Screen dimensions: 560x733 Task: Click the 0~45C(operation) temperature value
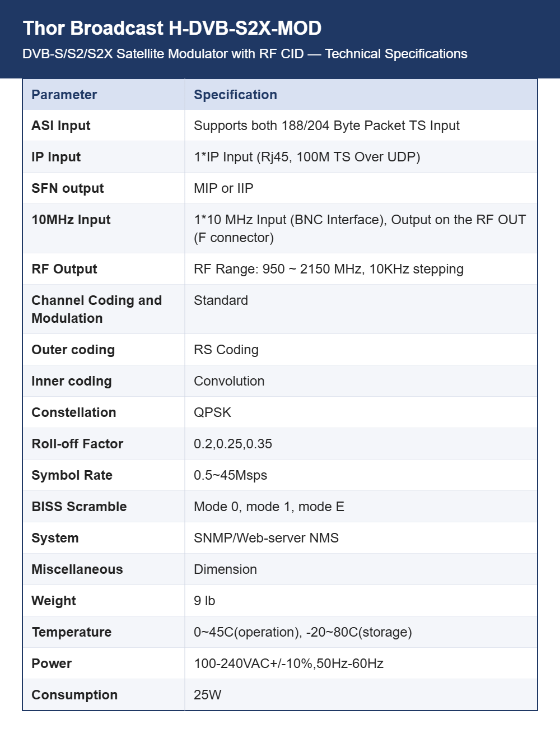point(303,632)
